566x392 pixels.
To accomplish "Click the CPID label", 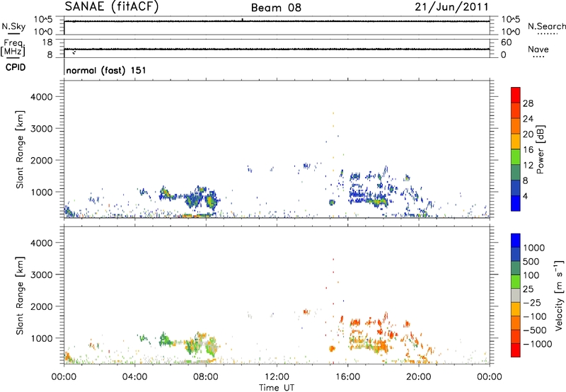I will pyautogui.click(x=16, y=67).
